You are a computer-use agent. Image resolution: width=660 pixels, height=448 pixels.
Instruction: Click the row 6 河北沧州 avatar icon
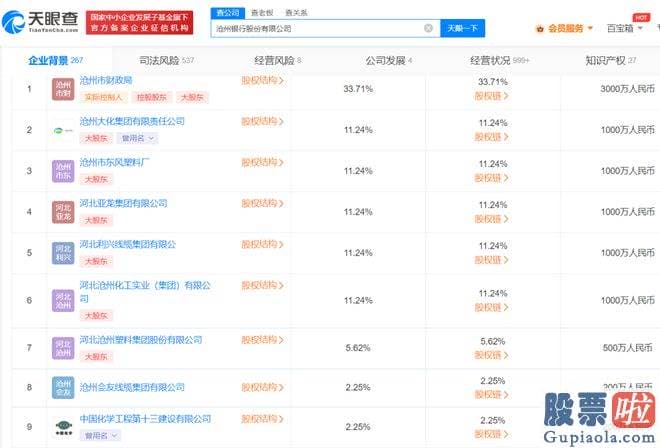pos(63,301)
